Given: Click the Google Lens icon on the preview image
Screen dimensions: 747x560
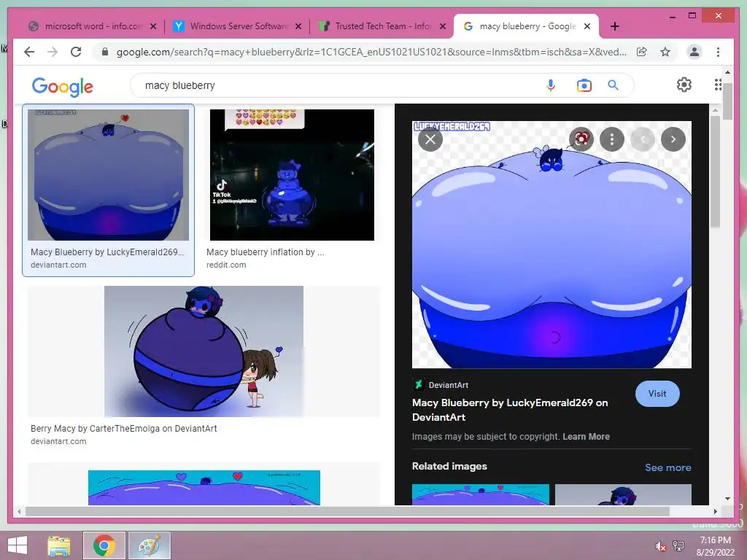Looking at the screenshot, I should [x=581, y=139].
